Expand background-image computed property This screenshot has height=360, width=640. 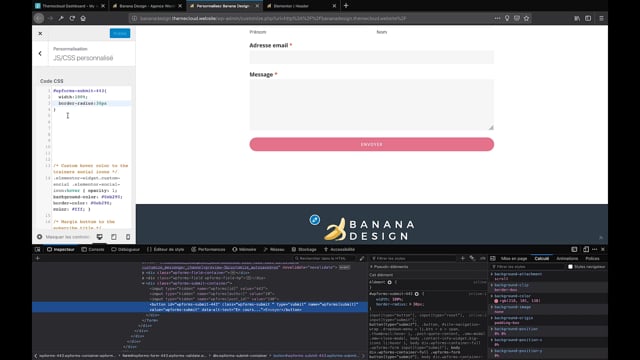(x=492, y=307)
